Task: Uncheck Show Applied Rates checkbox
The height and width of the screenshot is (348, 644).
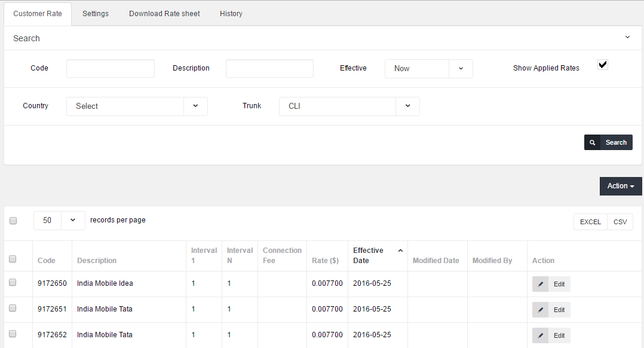Action: coord(603,65)
